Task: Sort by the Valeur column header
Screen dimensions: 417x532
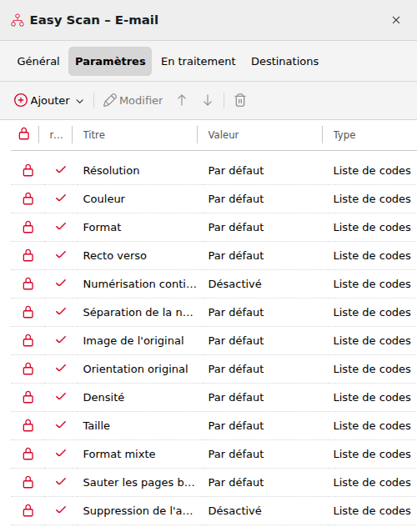Action: [224, 135]
